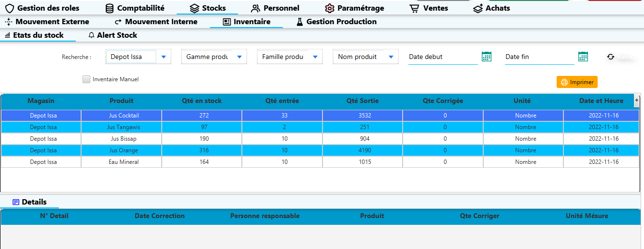Click the Comptabilité database icon
The height and width of the screenshot is (249, 644).
110,8
